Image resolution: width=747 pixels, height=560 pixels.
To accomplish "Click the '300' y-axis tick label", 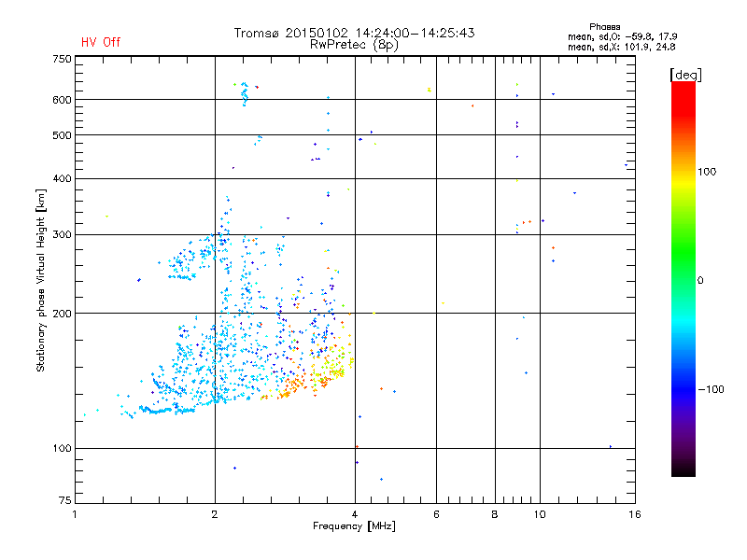I will pyautogui.click(x=62, y=235).
